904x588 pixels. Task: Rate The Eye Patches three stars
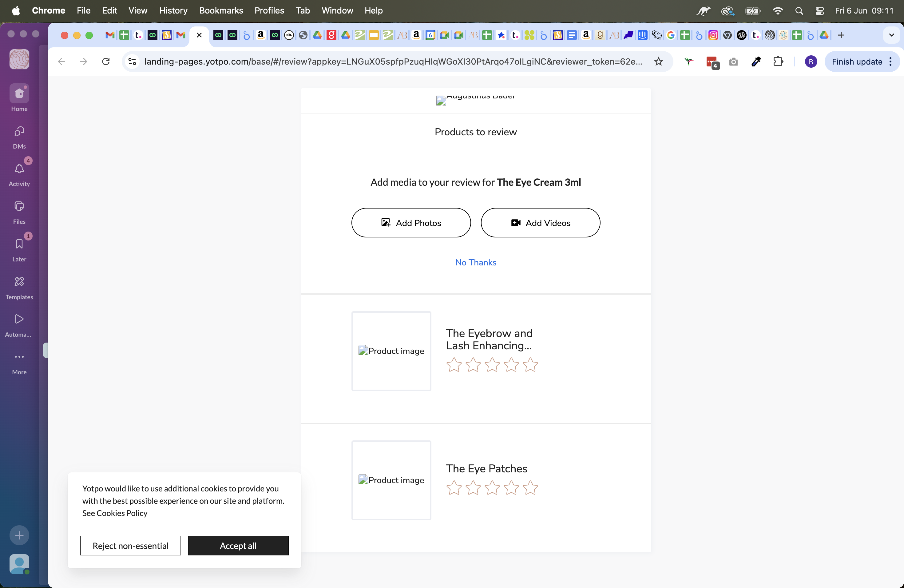(x=492, y=488)
